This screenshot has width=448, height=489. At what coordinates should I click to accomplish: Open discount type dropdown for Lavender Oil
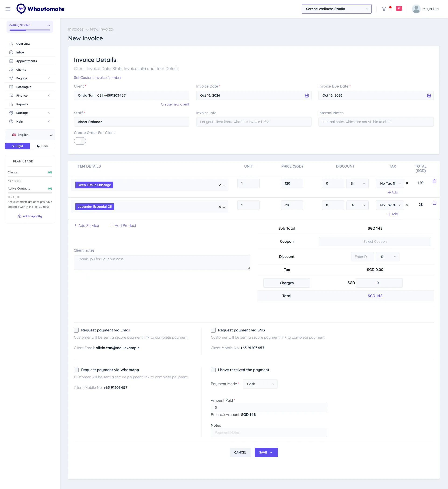pyautogui.click(x=357, y=205)
